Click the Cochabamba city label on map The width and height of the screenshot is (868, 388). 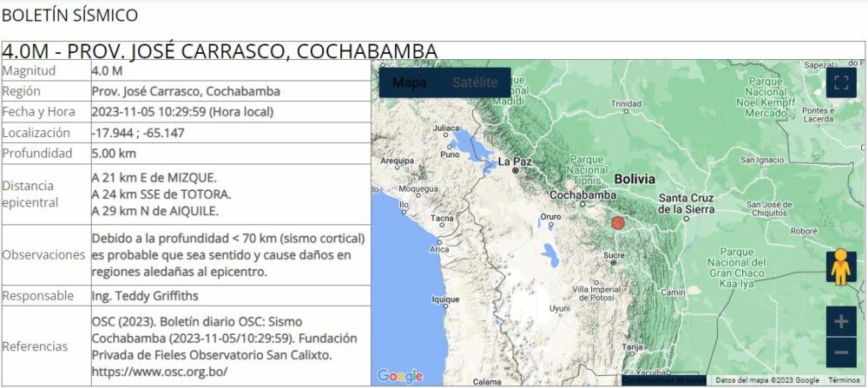coord(582,195)
